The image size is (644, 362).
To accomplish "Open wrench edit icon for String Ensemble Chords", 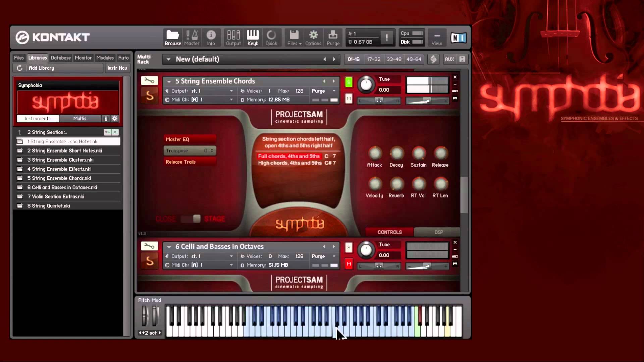I will pos(149,81).
